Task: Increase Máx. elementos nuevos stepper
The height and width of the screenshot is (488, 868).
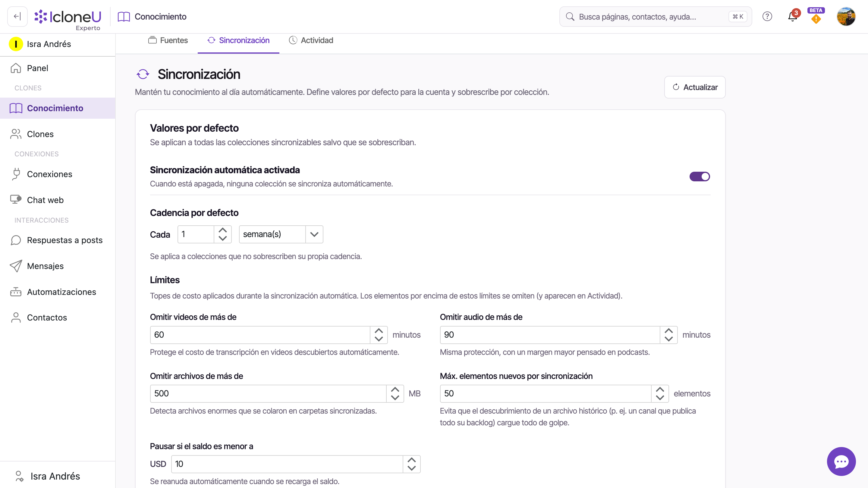Action: (660, 390)
